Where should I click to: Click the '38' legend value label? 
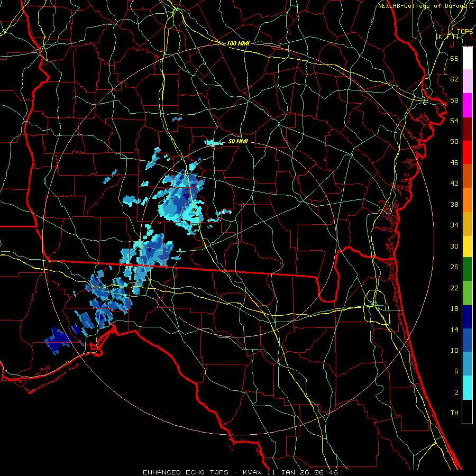(454, 204)
